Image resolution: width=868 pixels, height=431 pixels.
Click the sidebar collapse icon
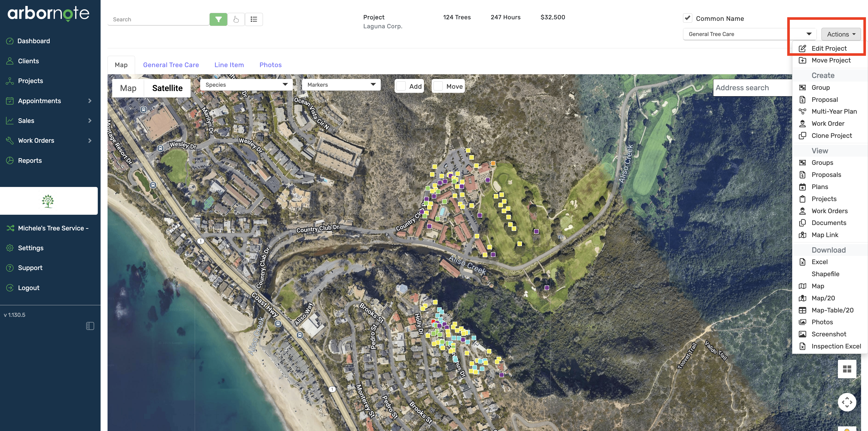90,326
